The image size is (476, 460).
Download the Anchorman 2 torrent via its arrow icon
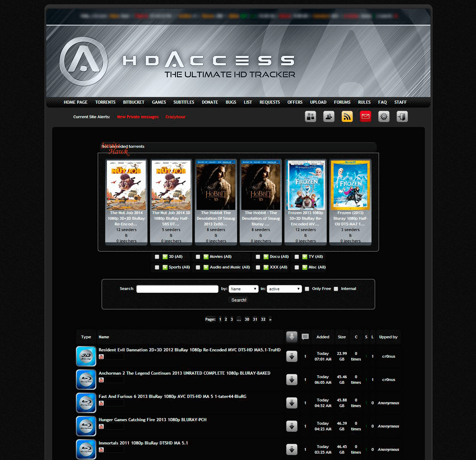coord(291,380)
